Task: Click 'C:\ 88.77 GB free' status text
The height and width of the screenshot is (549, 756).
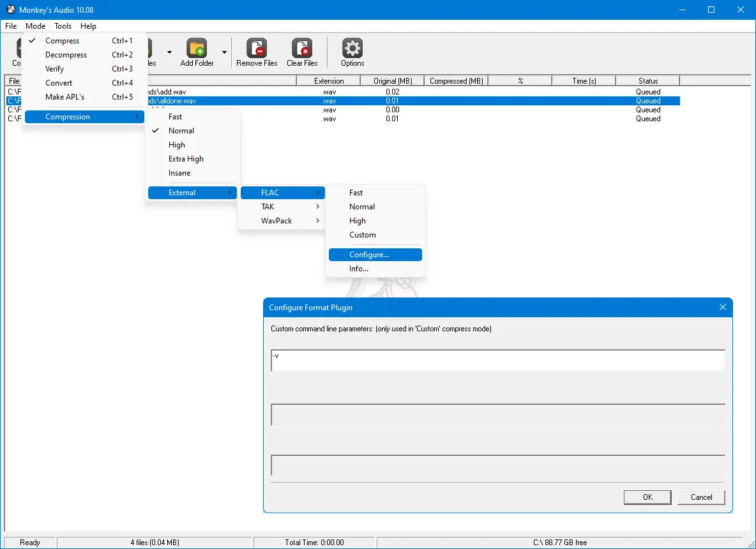Action: click(560, 542)
